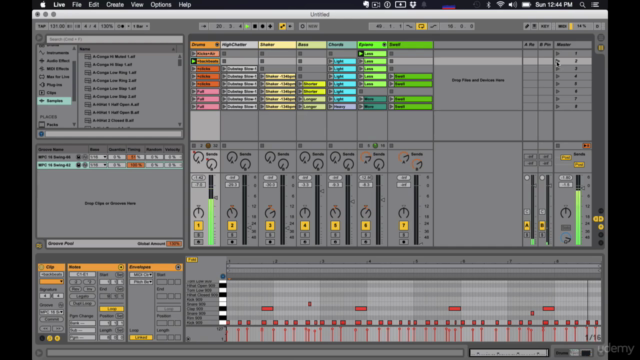Toggle the Draw Mode pencil
The width and height of the screenshot is (640, 360).
click(527, 26)
